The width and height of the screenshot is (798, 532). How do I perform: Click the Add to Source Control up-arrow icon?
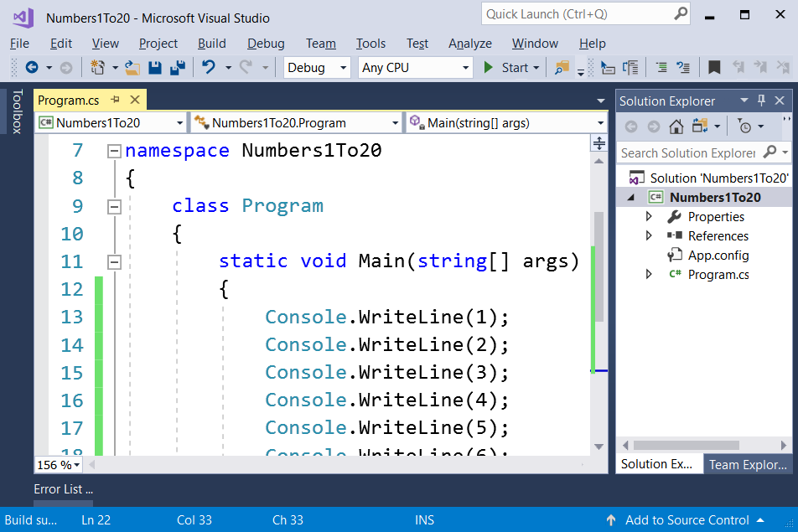click(x=611, y=519)
